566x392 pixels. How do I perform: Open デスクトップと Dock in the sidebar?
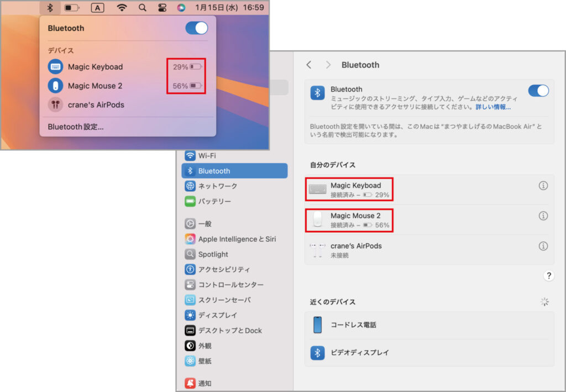pos(234,330)
